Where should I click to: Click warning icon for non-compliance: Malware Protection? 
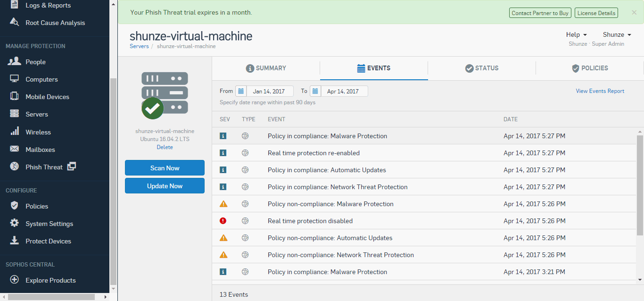223,204
